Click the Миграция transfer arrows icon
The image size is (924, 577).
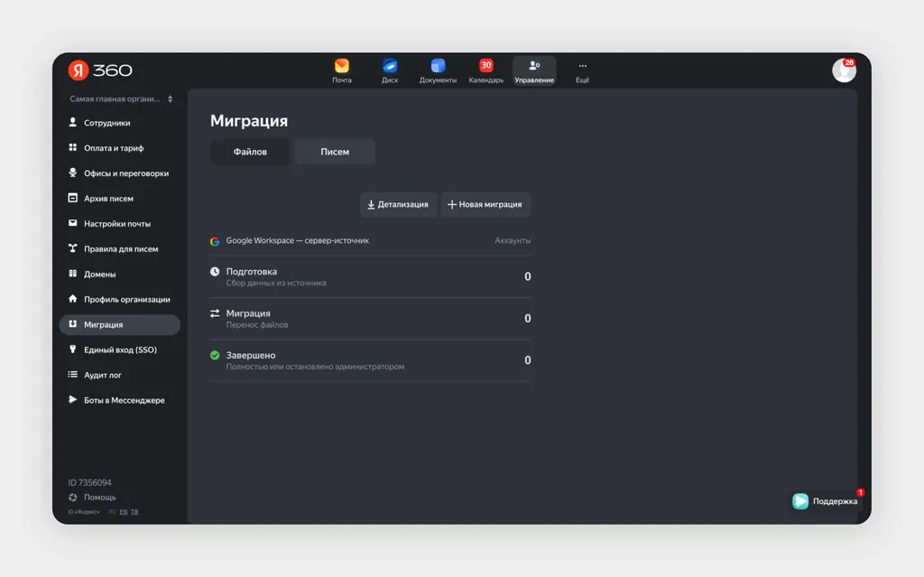(215, 313)
